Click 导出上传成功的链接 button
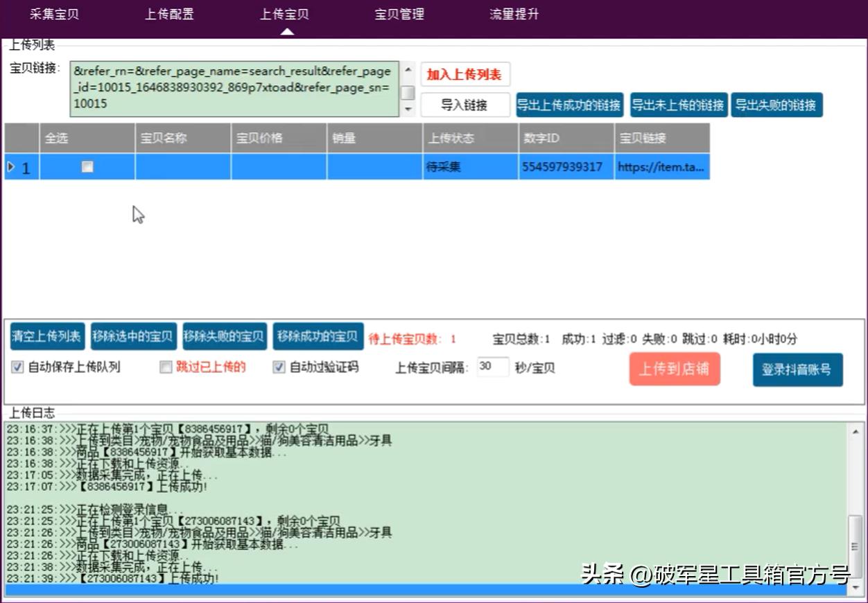 pyautogui.click(x=569, y=105)
